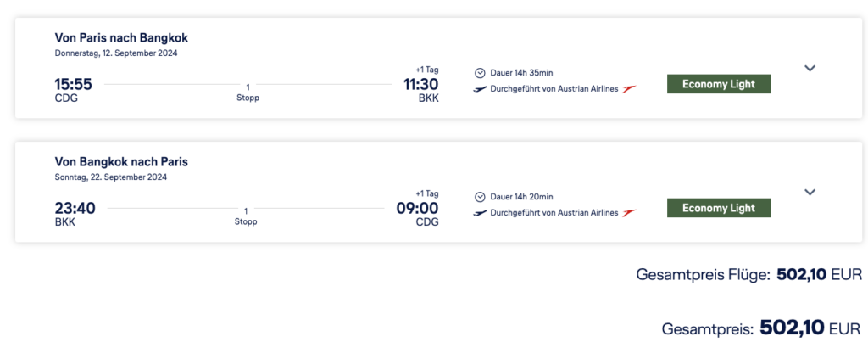Click the blue airline crane icon on Bangkok–Paris flight

[x=481, y=212]
